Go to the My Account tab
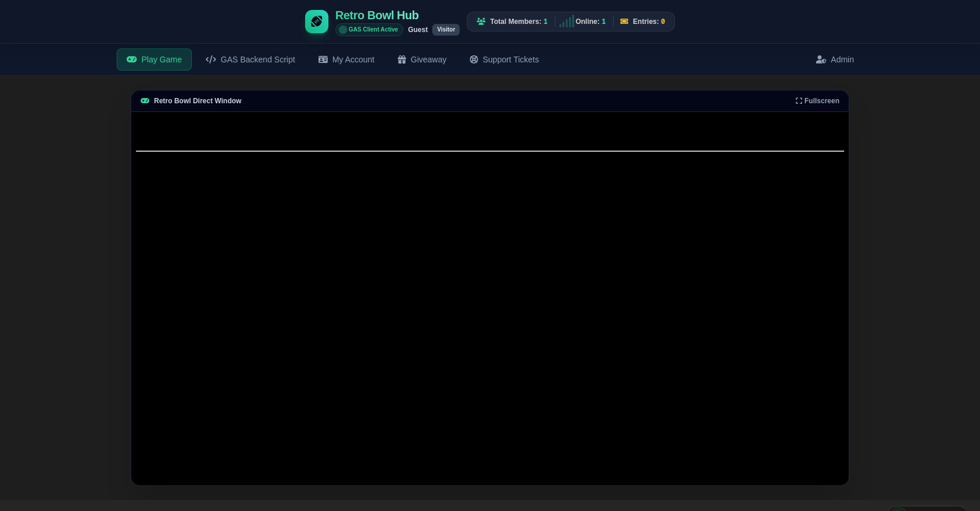The width and height of the screenshot is (980, 511). point(346,60)
